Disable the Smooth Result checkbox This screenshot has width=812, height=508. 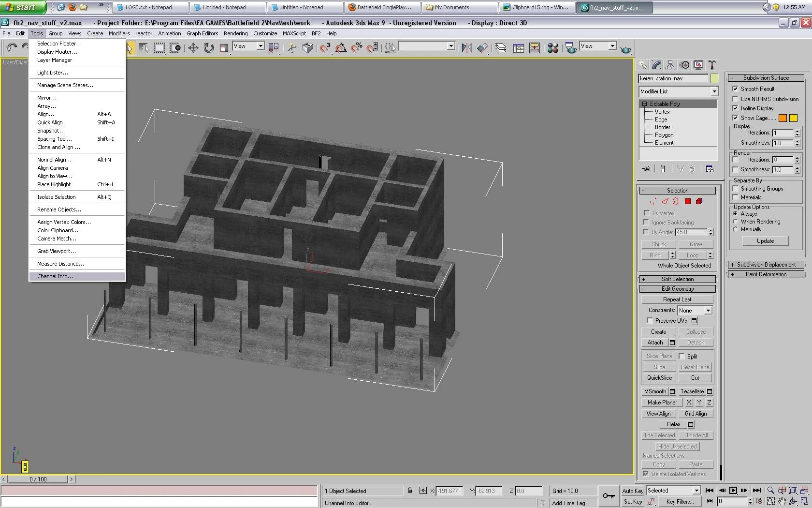tap(735, 89)
